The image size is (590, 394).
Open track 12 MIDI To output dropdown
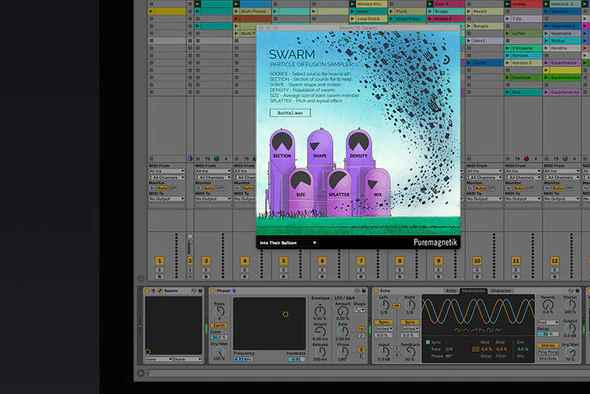pos(562,198)
